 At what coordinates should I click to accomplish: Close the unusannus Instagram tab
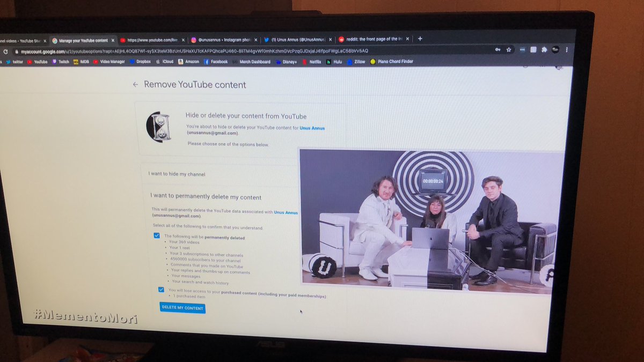255,40
